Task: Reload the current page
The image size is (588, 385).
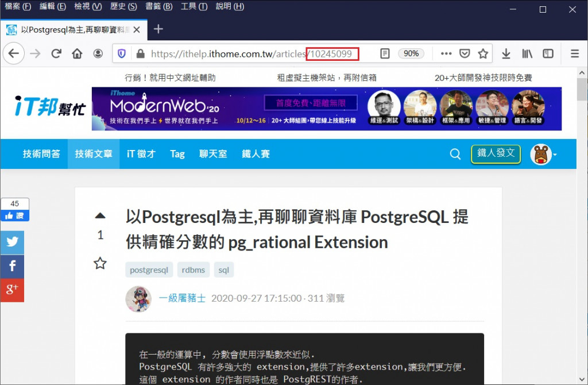Action: click(56, 53)
